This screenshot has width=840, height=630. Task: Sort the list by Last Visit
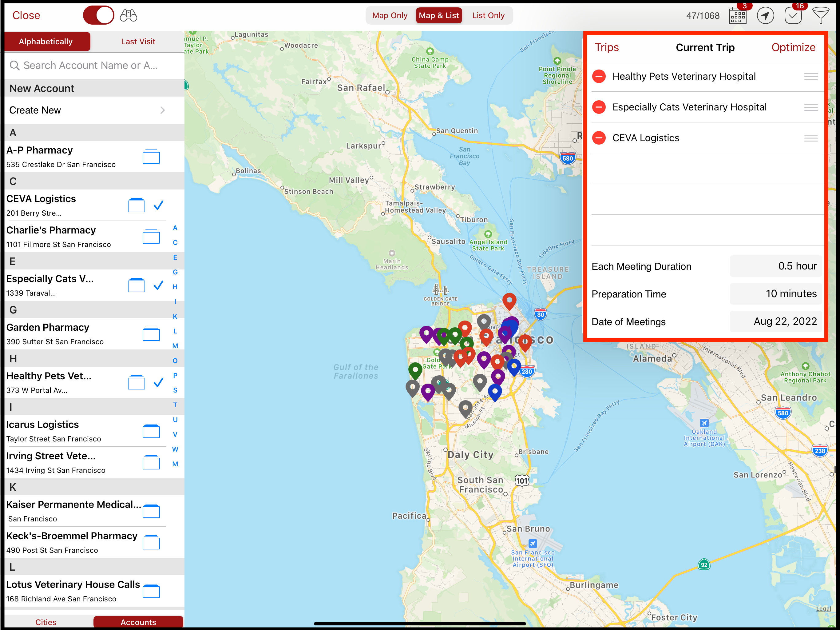[138, 42]
